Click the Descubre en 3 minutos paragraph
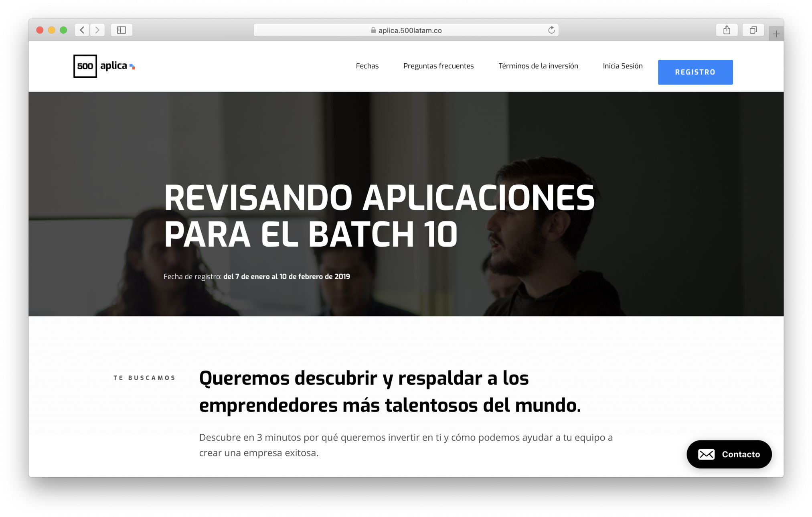The width and height of the screenshot is (812, 517). click(x=406, y=445)
